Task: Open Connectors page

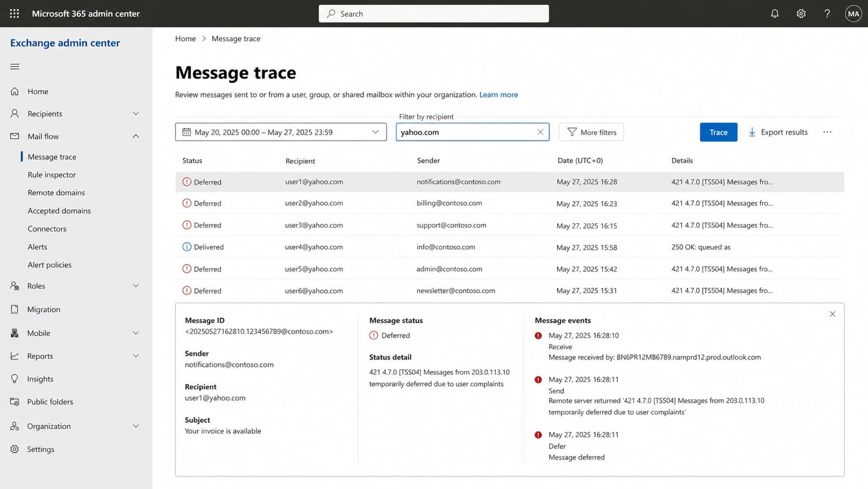Action: [47, 229]
